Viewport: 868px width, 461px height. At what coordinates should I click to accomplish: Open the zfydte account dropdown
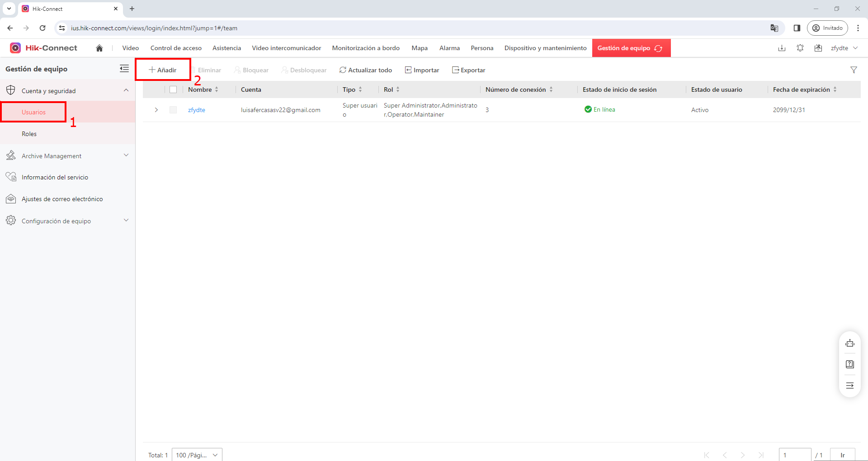click(x=844, y=48)
